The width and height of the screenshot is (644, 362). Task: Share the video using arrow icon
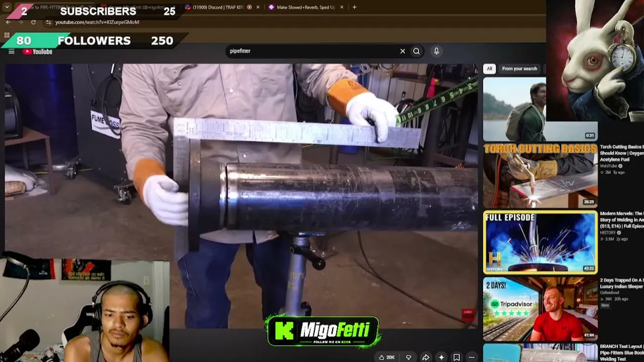pyautogui.click(x=426, y=357)
